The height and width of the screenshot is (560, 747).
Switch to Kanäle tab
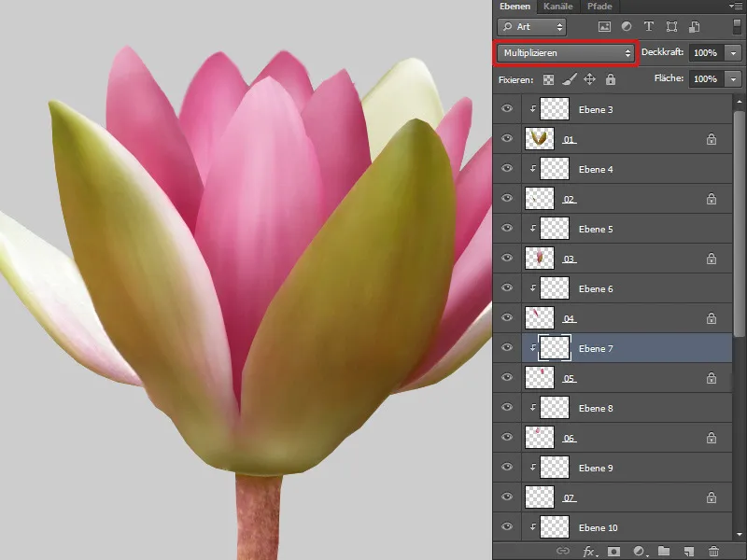coord(557,7)
